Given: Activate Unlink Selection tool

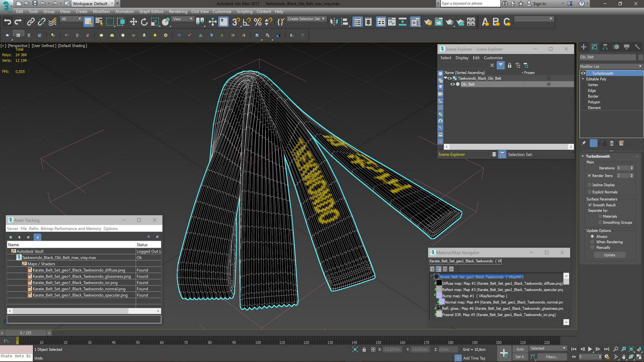Looking at the screenshot, I should pyautogui.click(x=42, y=22).
